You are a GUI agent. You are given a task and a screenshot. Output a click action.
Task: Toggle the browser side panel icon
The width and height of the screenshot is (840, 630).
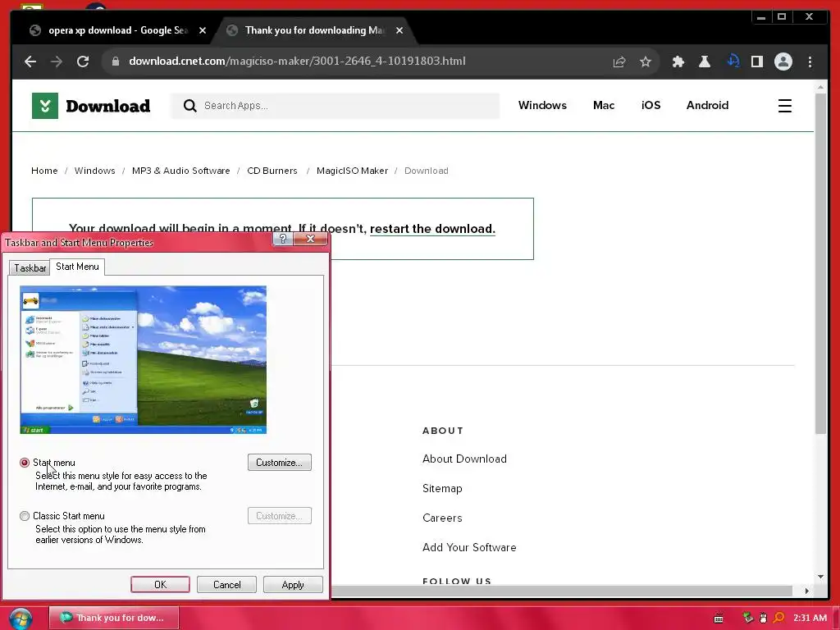click(x=757, y=62)
